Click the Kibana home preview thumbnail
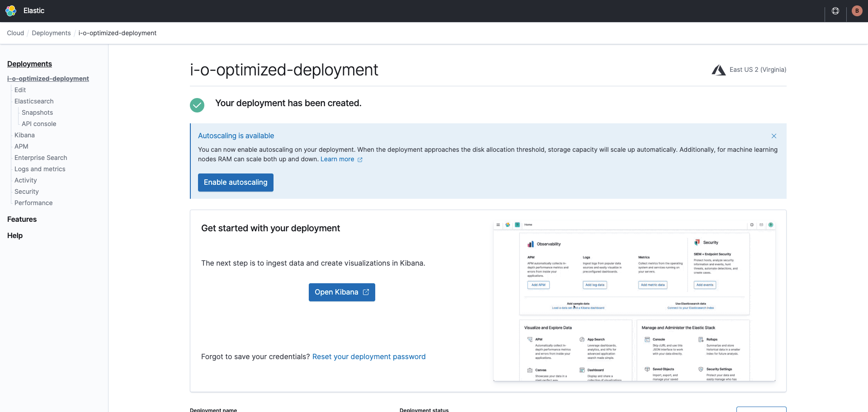The image size is (868, 412). point(634,301)
